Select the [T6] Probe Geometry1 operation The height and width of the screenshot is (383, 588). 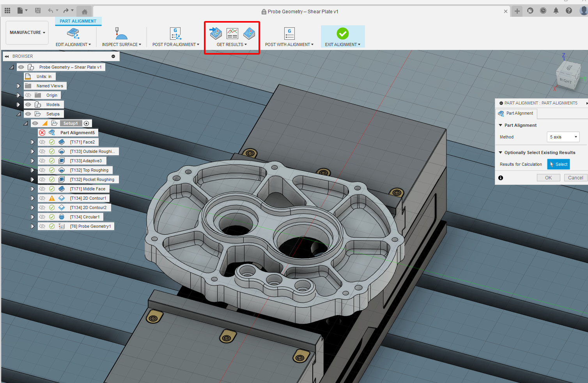pyautogui.click(x=90, y=226)
